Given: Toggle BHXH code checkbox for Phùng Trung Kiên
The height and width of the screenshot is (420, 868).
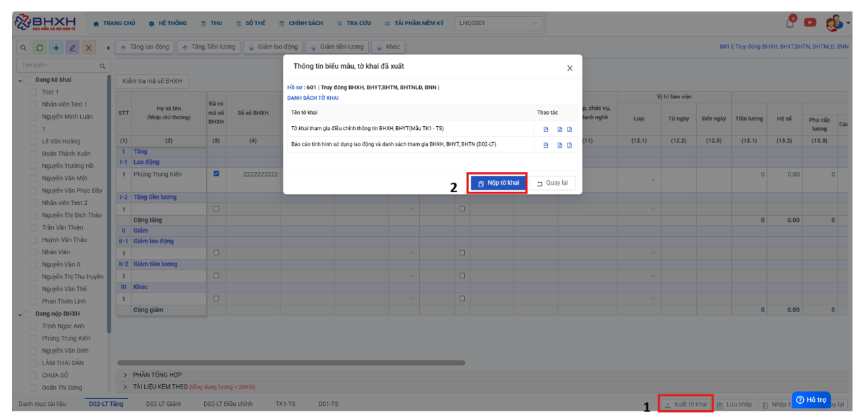Looking at the screenshot, I should point(216,174).
